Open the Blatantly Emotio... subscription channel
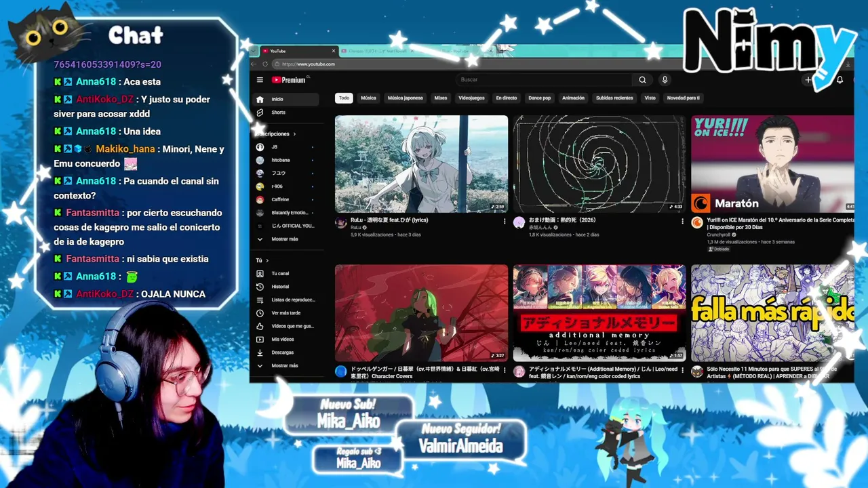 286,213
